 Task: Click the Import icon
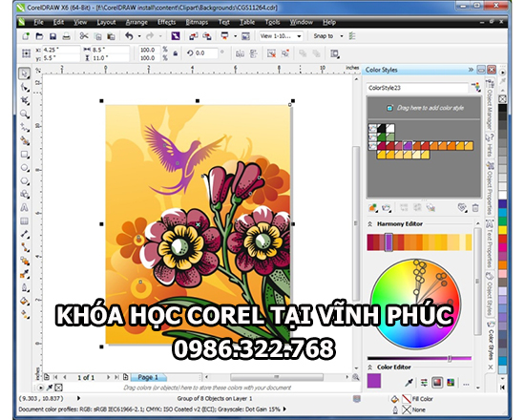(193, 36)
